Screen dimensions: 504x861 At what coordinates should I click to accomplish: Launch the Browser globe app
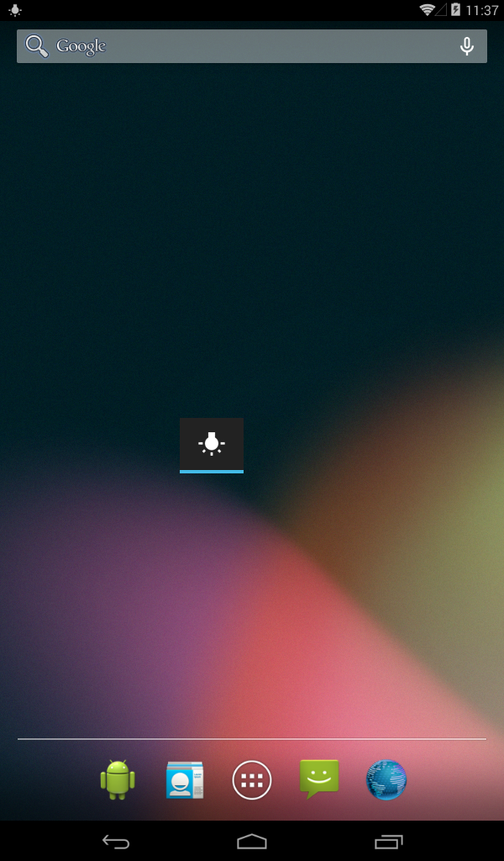(386, 779)
